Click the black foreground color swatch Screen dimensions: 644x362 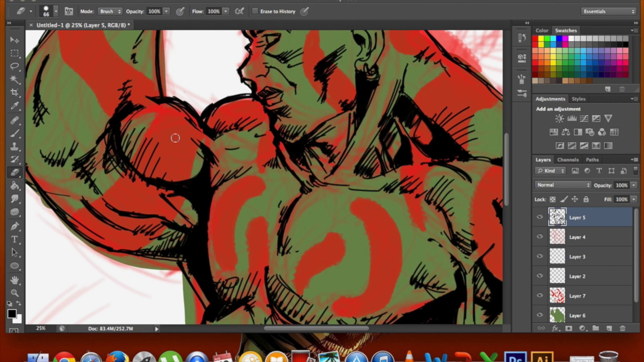pos(12,313)
